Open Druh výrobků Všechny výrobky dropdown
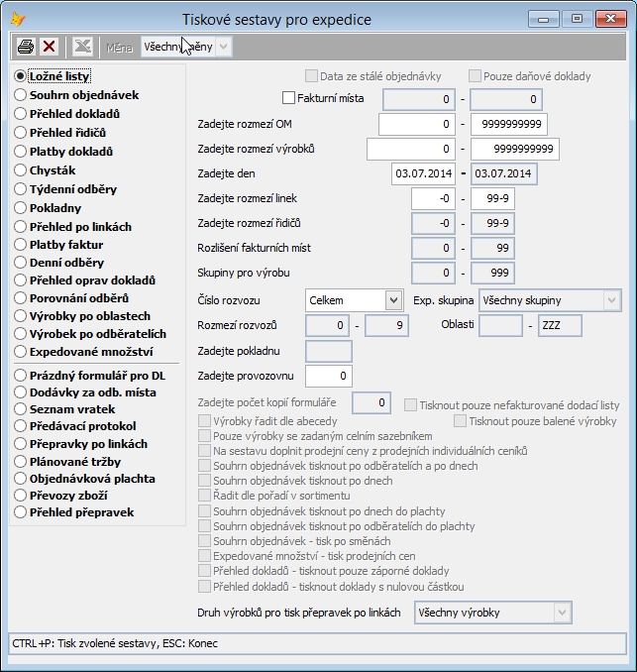This screenshot has width=637, height=672. coord(562,613)
